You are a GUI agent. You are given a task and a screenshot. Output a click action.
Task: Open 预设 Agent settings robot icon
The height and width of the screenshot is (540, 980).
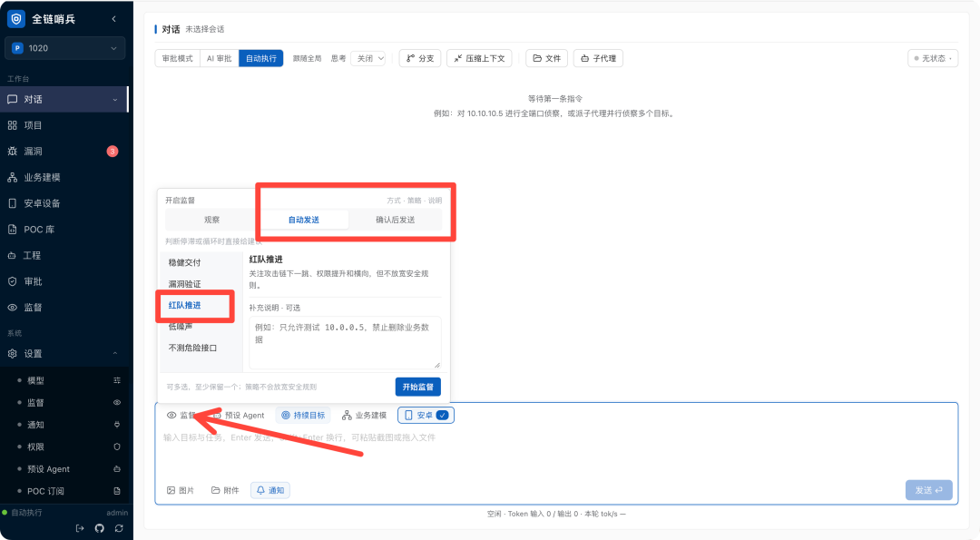tap(117, 468)
